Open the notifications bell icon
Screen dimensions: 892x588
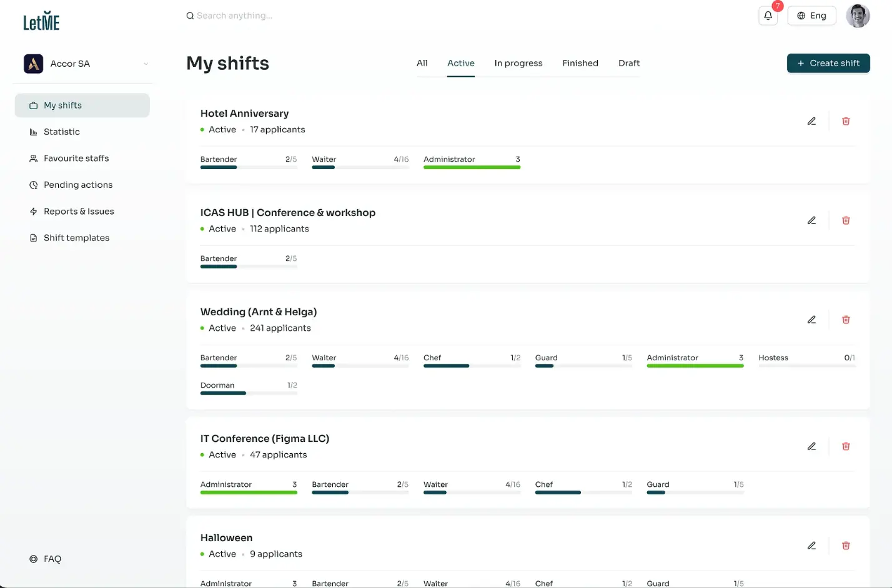[x=768, y=16]
